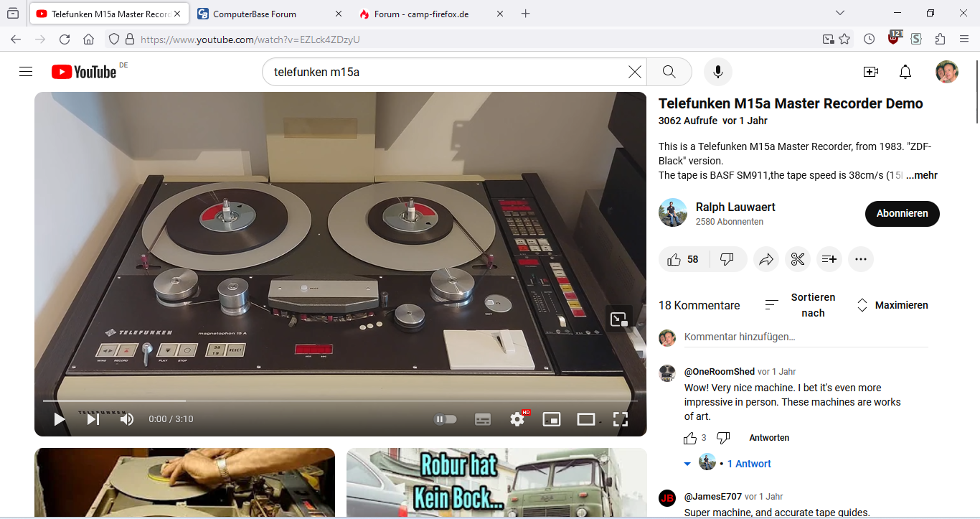Screen dimensions: 980x519
Task: Expand the 1 Antwort reply thread
Action: [748, 464]
